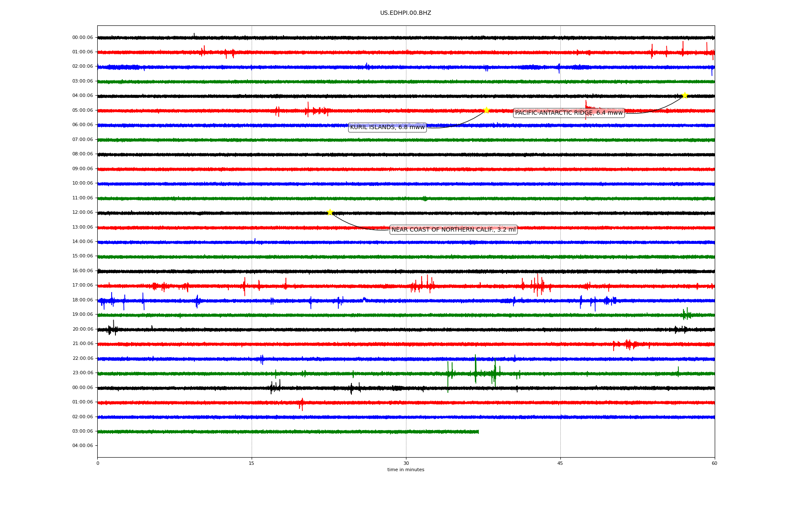812x508 pixels.
Task: Click the plot title US.EDHPI.00.BHZ
Action: click(406, 13)
